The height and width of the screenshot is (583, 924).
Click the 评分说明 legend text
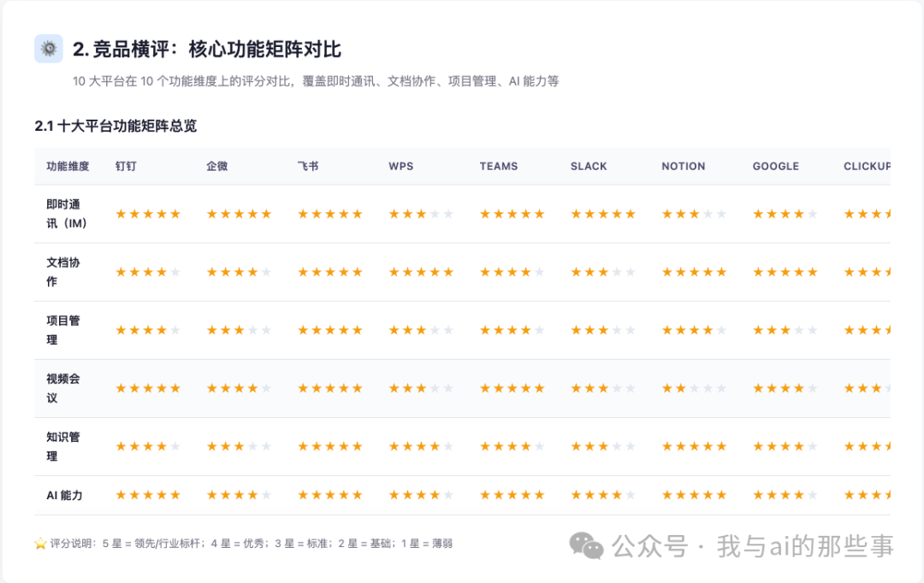[x=251, y=544]
